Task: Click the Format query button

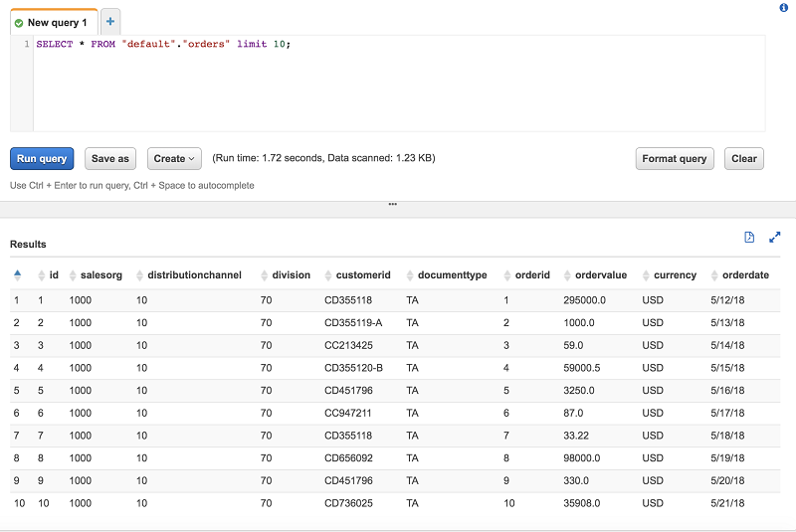Action: (674, 158)
